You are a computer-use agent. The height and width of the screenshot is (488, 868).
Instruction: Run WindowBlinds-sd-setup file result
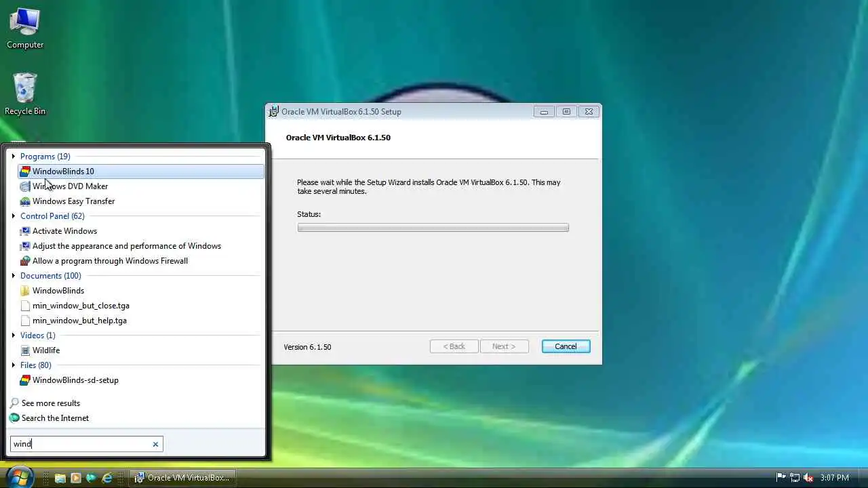pos(140,380)
